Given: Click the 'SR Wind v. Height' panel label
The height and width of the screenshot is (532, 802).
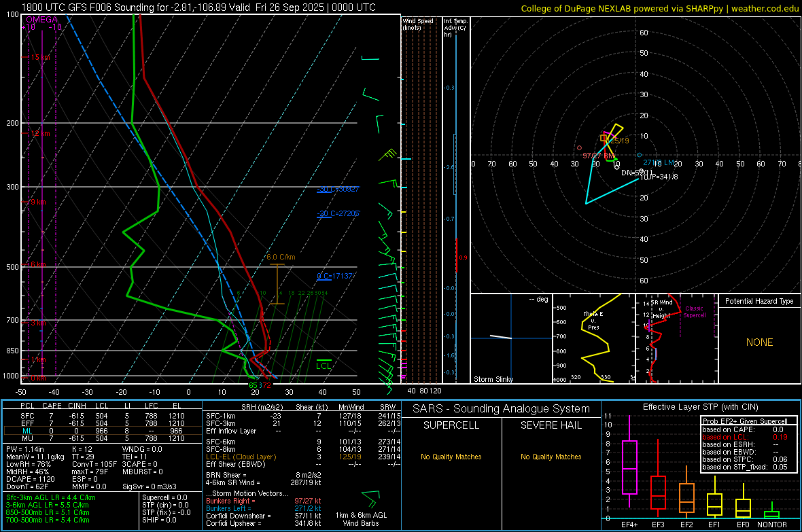Looking at the screenshot, I should point(661,309).
